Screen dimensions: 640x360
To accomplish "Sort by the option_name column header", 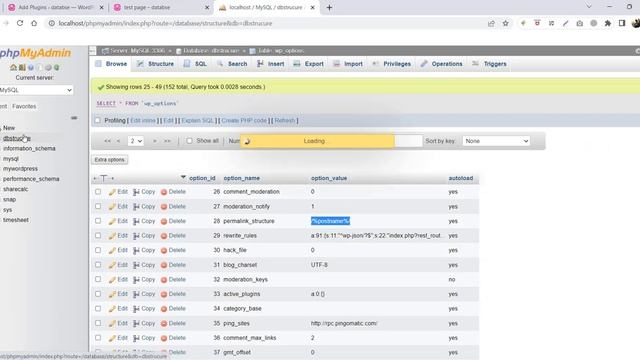I will click(x=242, y=178).
